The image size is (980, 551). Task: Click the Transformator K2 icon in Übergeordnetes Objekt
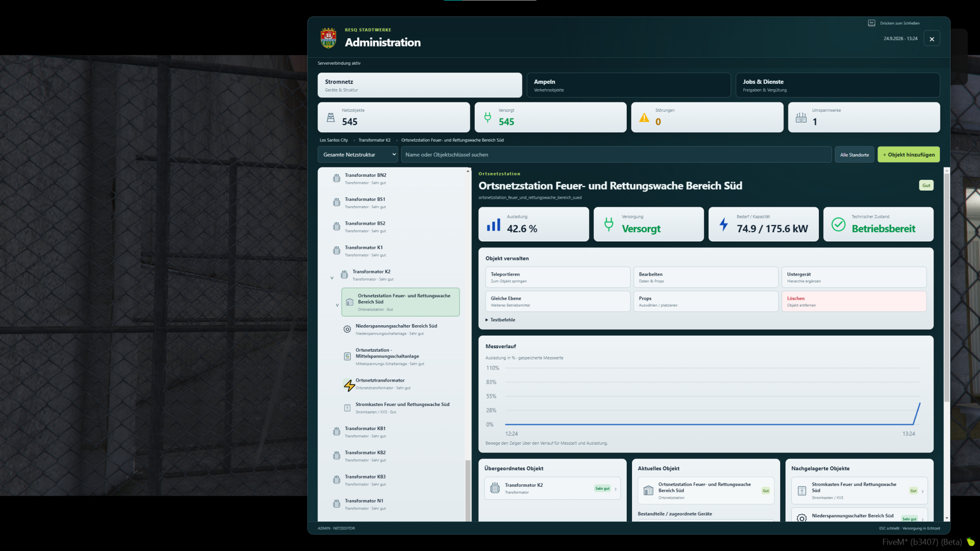tap(495, 488)
